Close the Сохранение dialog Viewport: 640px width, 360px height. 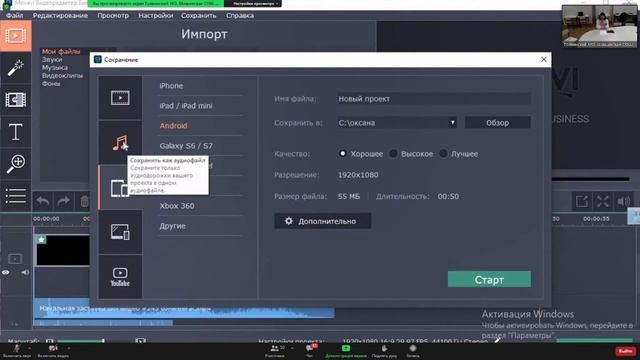coord(544,59)
